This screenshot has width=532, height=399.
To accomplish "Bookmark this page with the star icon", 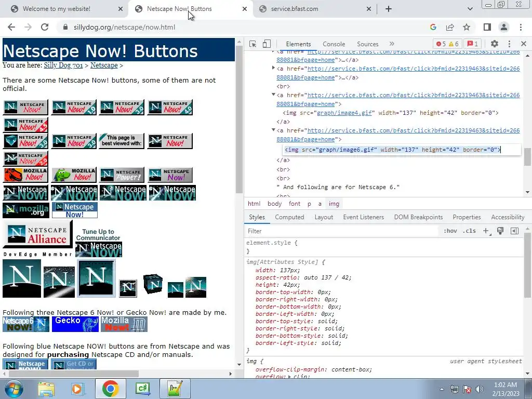I will (467, 27).
